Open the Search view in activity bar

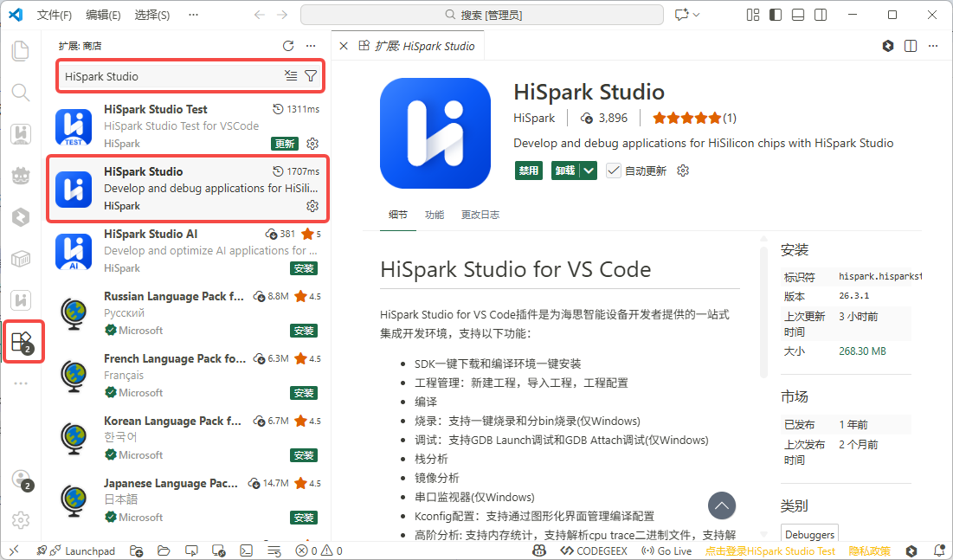21,93
